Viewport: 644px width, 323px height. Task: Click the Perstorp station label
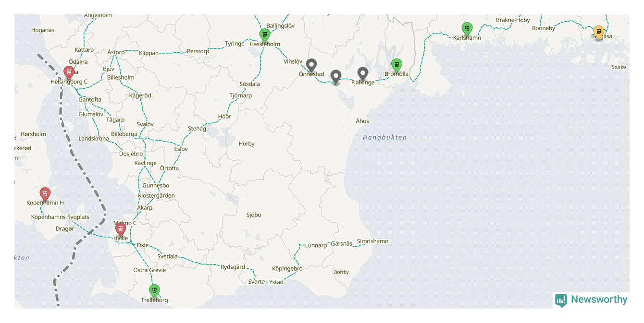tap(198, 51)
